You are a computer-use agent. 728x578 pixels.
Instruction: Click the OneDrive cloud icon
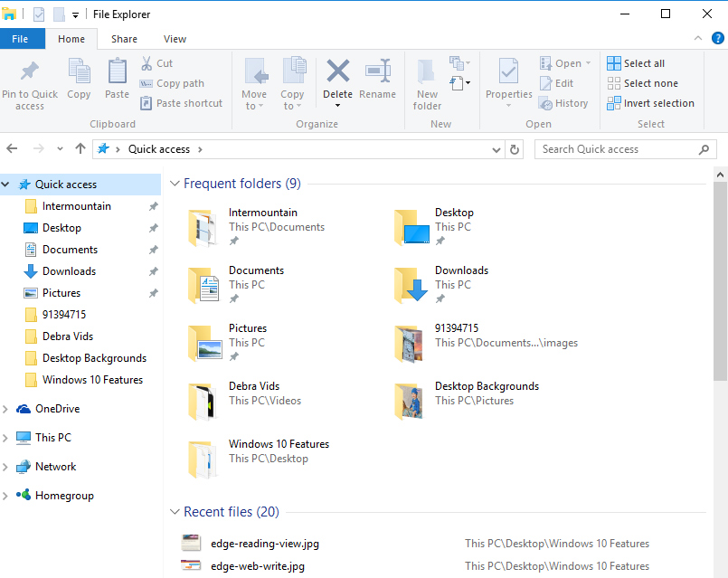[x=24, y=409]
